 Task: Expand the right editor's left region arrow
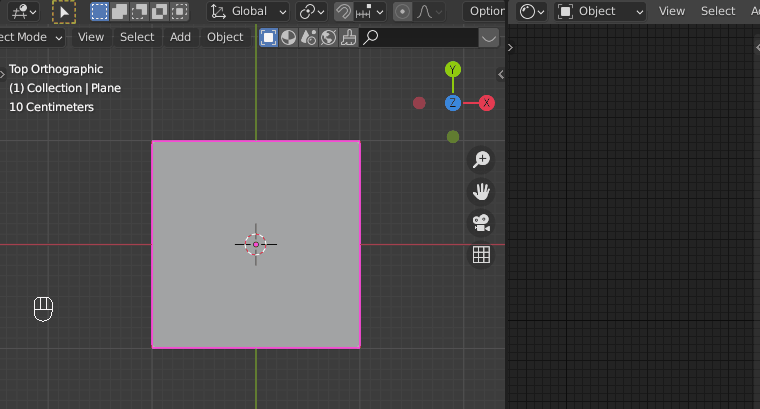[510, 47]
